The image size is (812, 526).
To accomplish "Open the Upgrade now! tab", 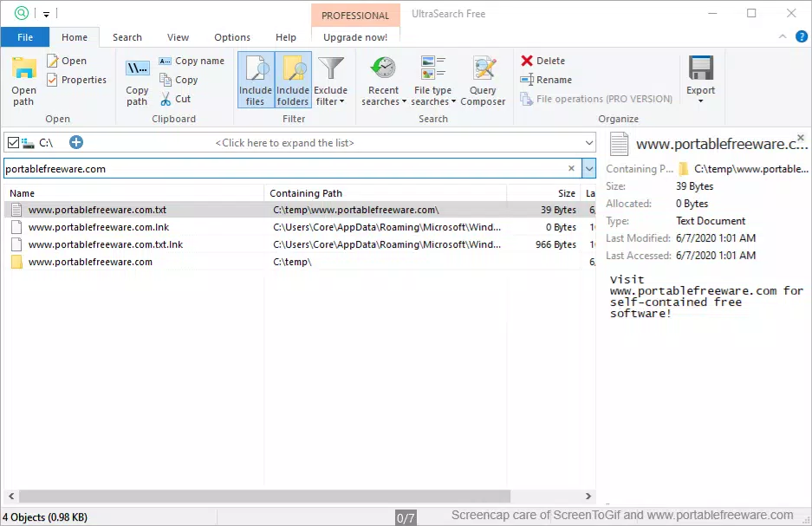I will pos(355,37).
